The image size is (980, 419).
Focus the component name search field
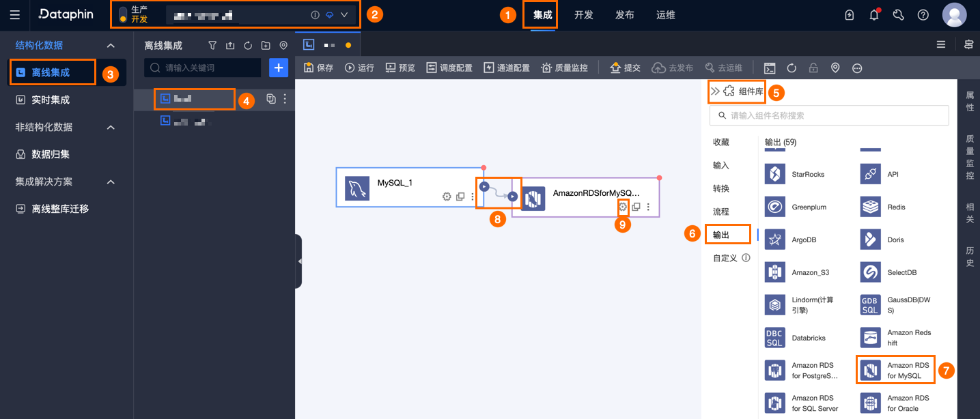tap(829, 115)
